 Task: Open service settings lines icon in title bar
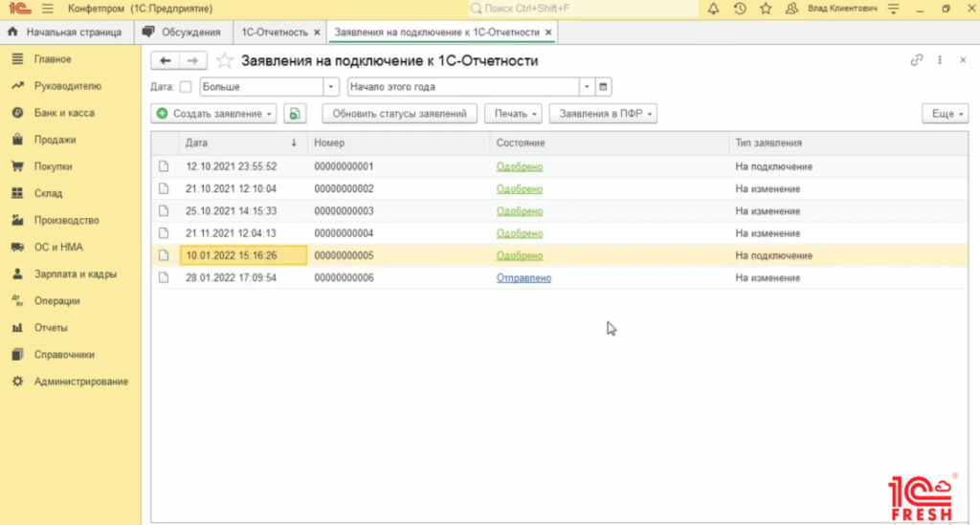tap(894, 9)
